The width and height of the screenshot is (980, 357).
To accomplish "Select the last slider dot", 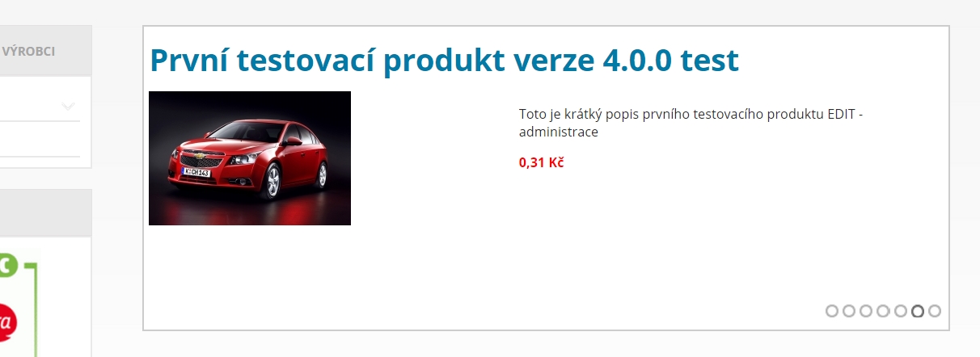I will [935, 311].
